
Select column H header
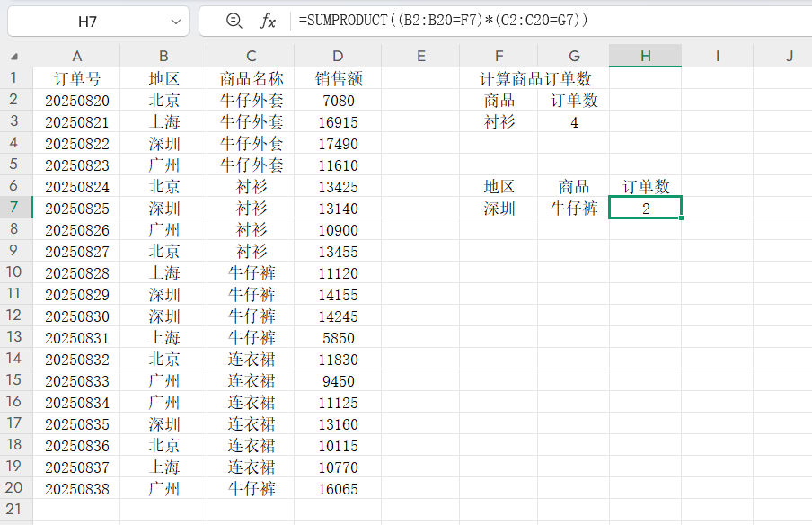point(645,56)
